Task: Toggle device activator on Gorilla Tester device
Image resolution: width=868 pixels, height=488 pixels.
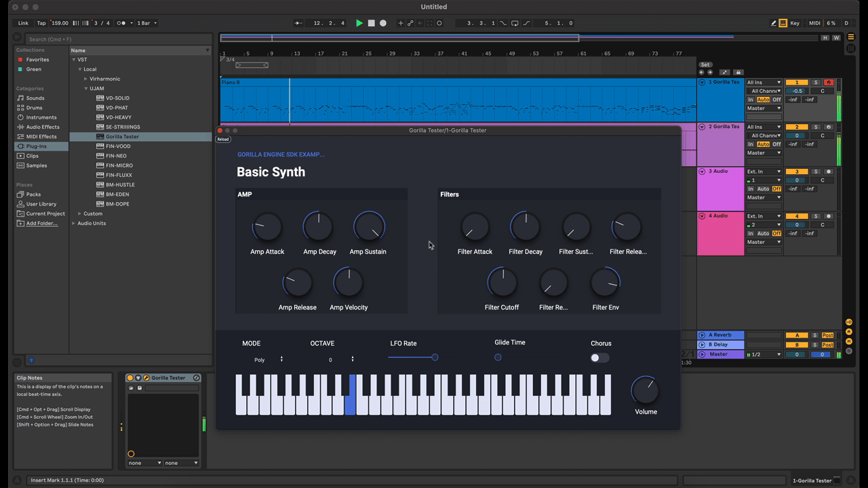Action: tap(130, 378)
